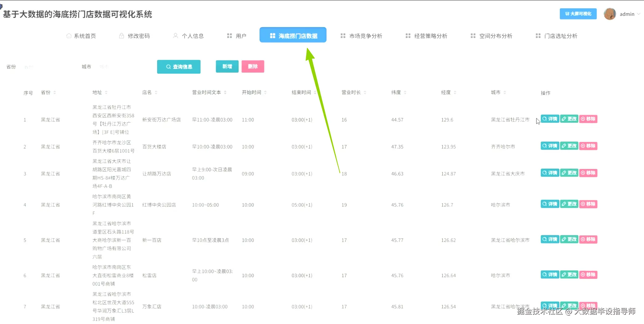Toggle sorting on the 营业时长 column
The height and width of the screenshot is (324, 644).
click(365, 92)
